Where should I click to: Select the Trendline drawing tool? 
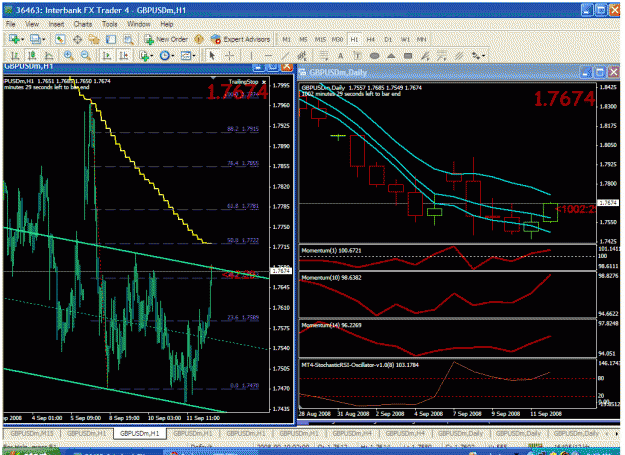coord(285,56)
